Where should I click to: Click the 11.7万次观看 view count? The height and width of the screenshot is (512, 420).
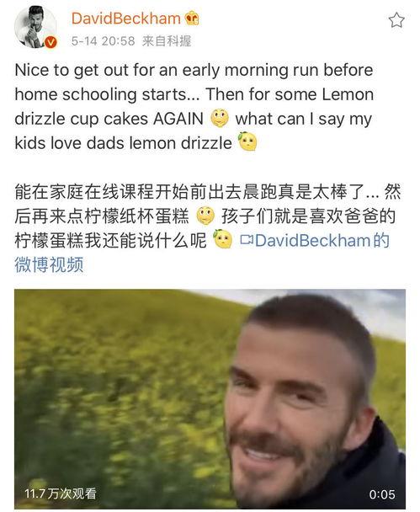click(61, 493)
